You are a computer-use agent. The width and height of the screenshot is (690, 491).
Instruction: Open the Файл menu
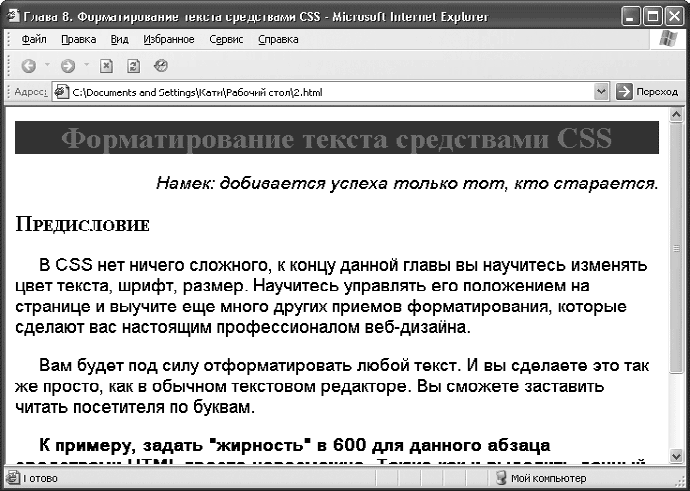point(33,40)
